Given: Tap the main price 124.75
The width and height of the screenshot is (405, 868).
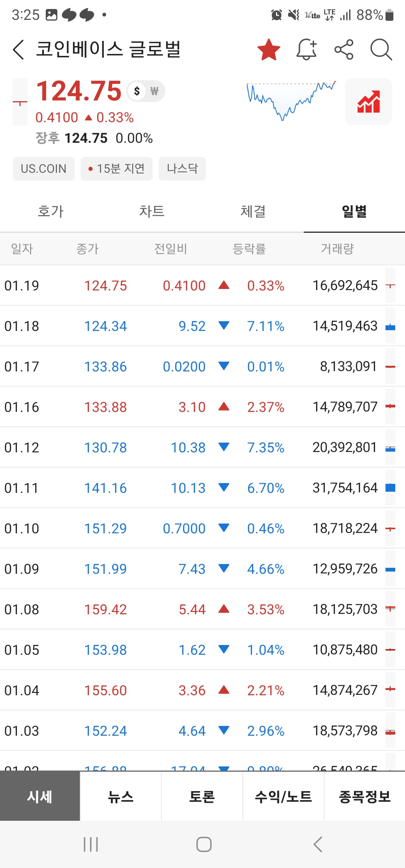Looking at the screenshot, I should [79, 91].
